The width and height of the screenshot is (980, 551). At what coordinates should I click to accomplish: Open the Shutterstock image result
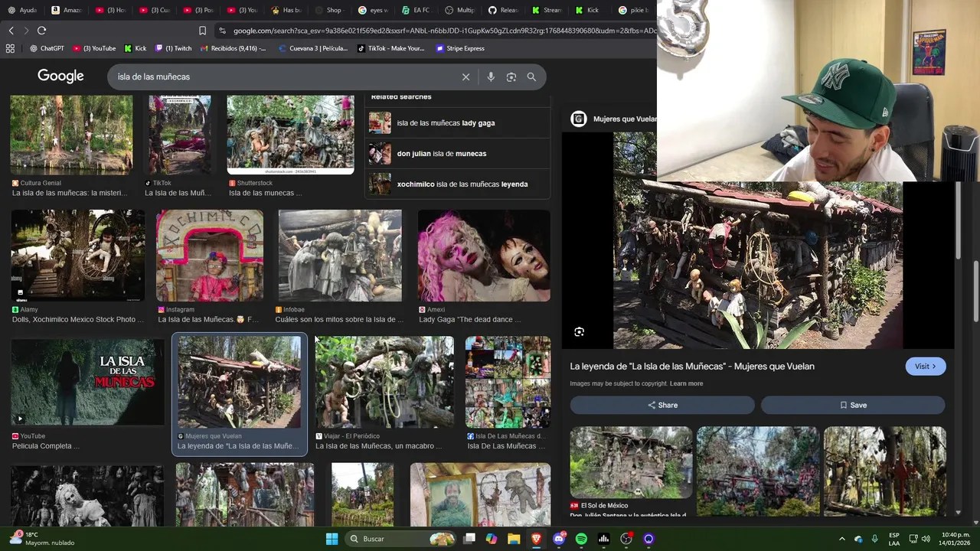click(x=290, y=135)
